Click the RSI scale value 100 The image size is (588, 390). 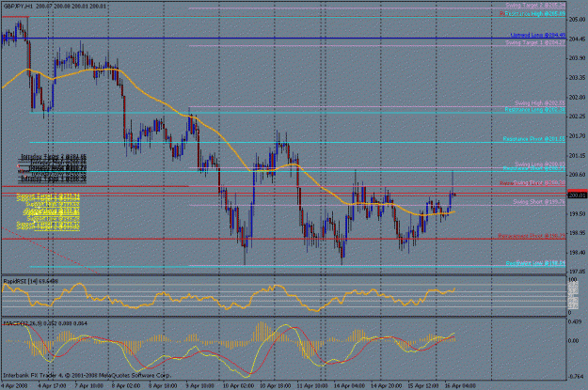click(x=573, y=280)
